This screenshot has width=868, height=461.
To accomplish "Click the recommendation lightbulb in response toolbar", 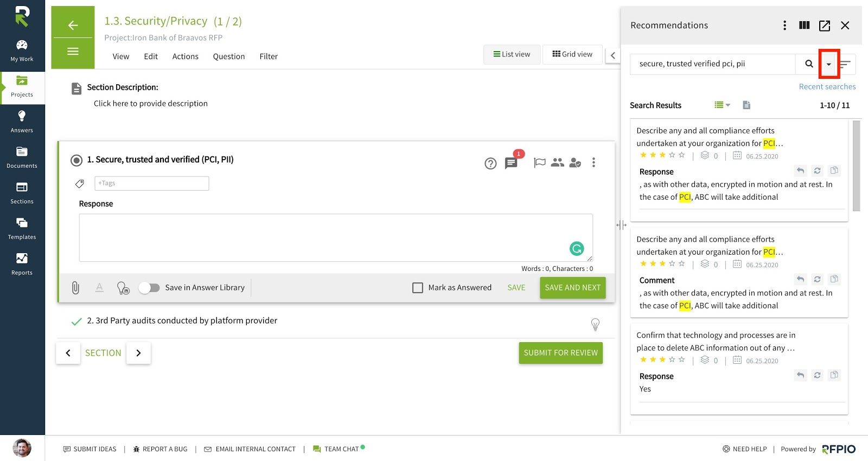I will point(123,288).
